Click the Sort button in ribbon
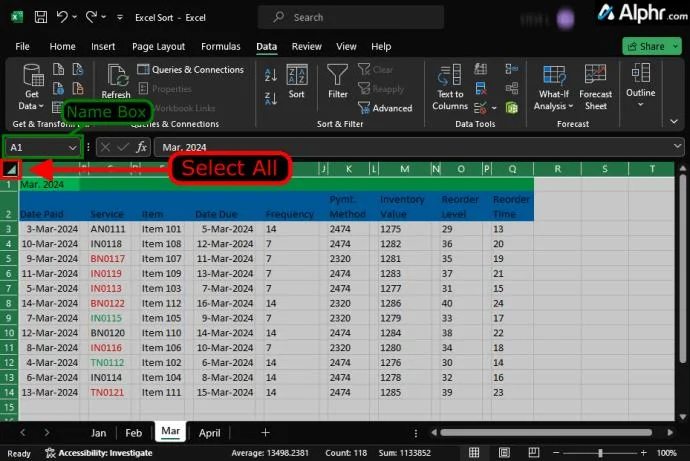Viewport: 690px width, 461px height. pos(297,82)
